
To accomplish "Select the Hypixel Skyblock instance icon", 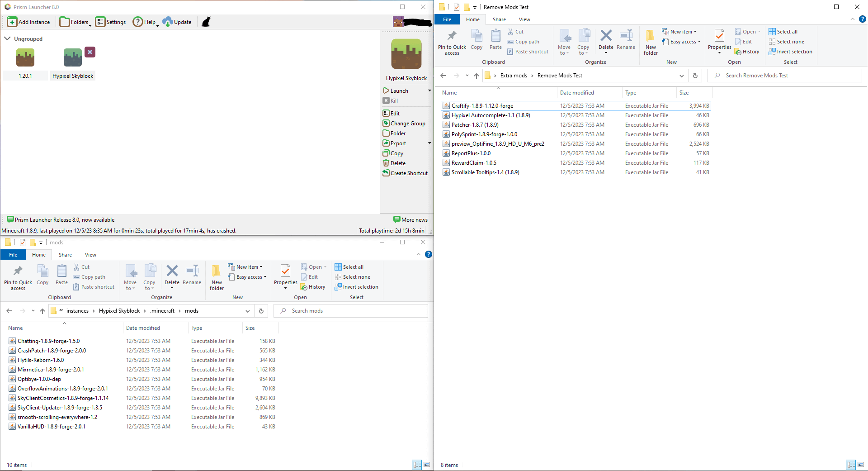I will [73, 57].
